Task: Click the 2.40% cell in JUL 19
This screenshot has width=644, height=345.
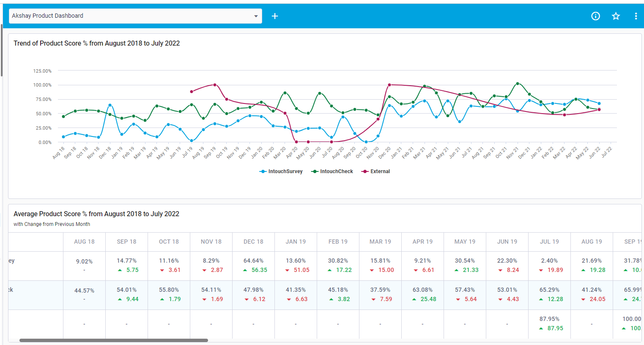Action: pos(549,261)
